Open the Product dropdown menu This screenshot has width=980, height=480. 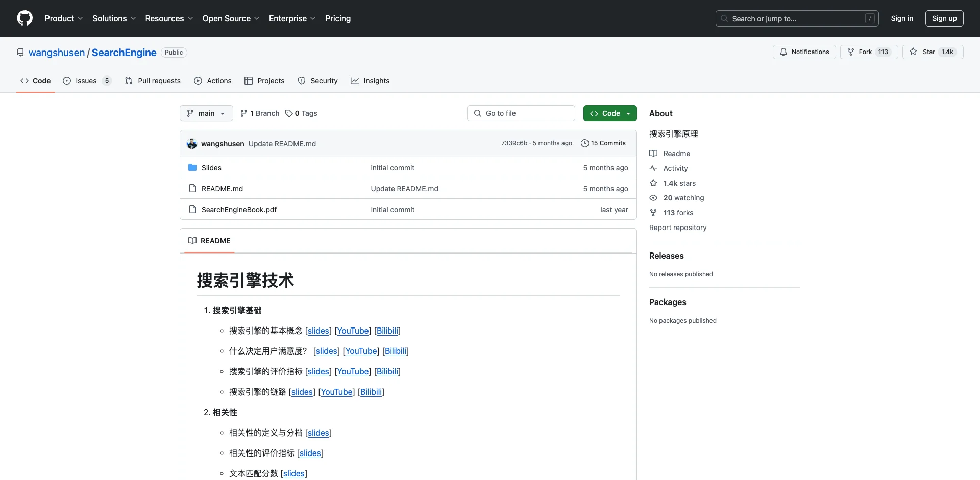click(x=64, y=18)
